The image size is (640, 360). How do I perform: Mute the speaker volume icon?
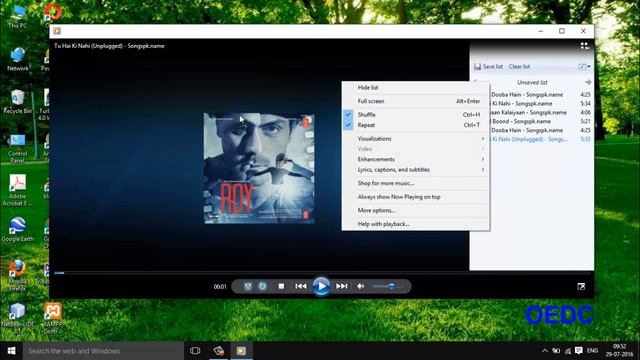pos(360,286)
